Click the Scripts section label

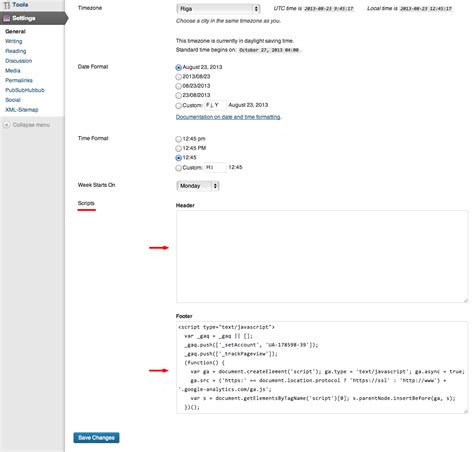point(86,203)
